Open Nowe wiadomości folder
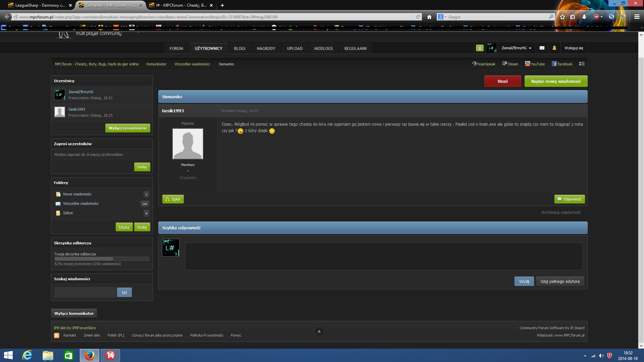The width and height of the screenshot is (644, 362). click(77, 194)
